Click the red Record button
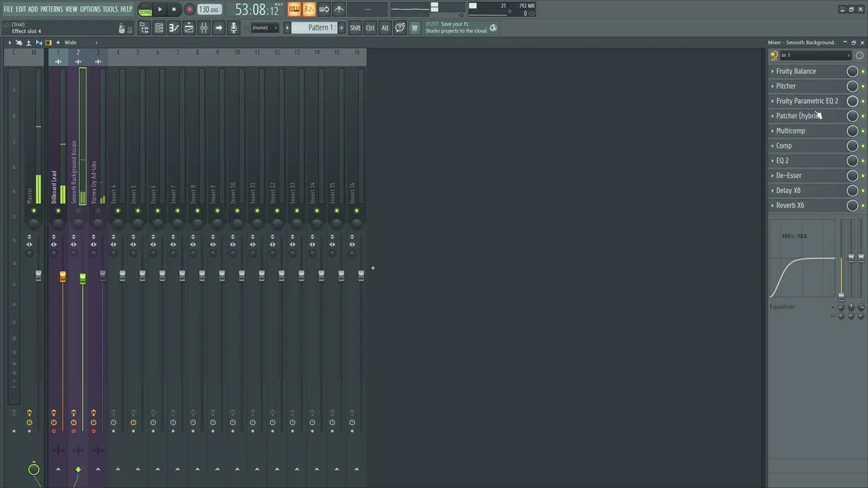Screen dimensions: 868x488 [189, 9]
